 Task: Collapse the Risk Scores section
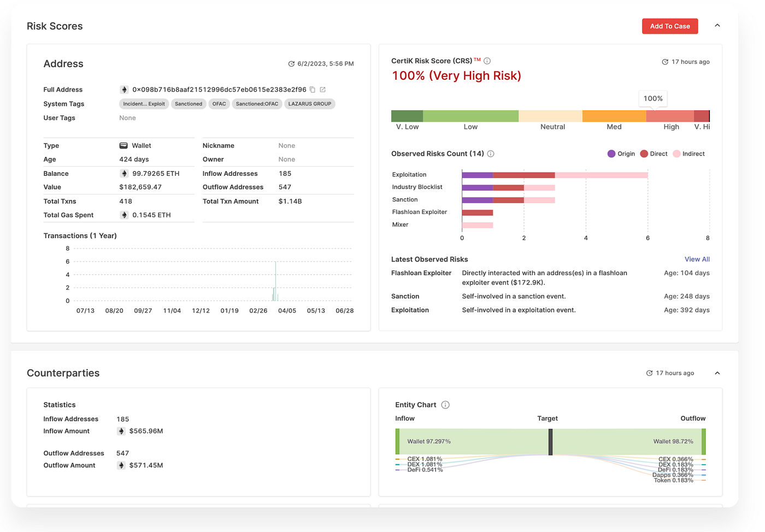coord(717,26)
